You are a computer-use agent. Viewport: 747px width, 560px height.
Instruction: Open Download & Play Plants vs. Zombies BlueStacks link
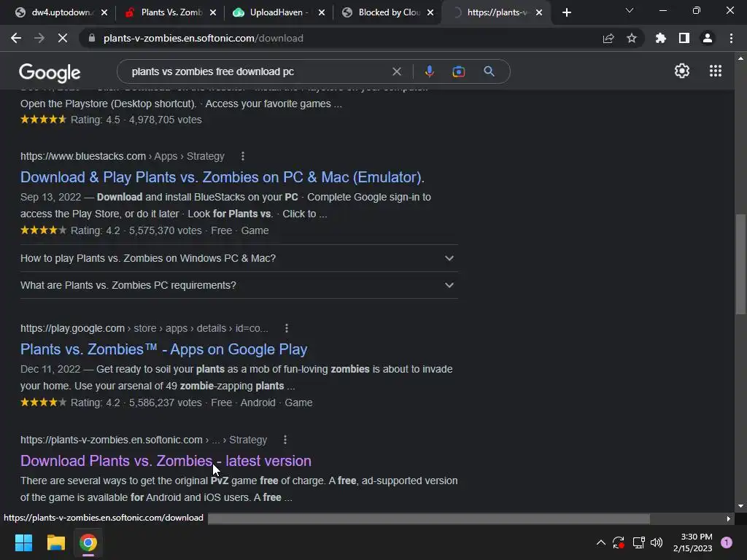click(x=222, y=177)
